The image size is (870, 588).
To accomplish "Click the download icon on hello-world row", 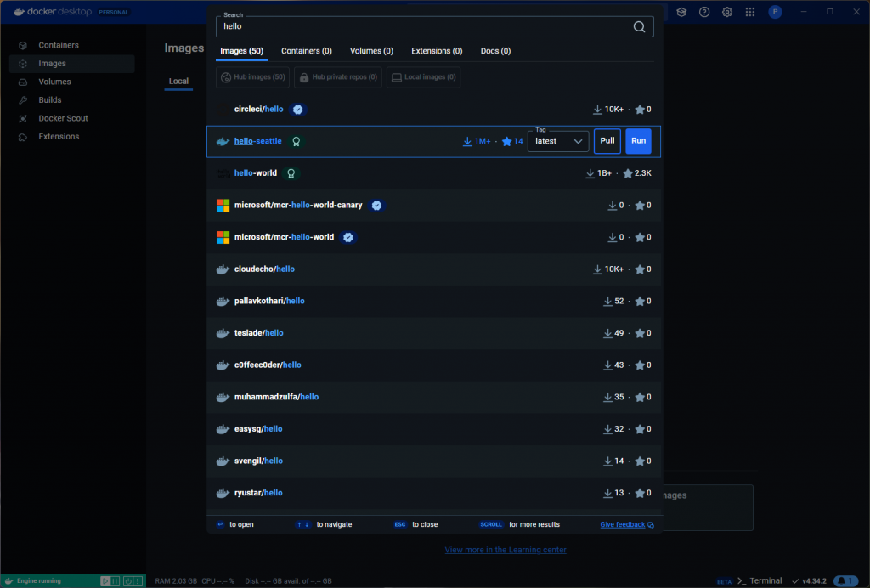I will pyautogui.click(x=590, y=173).
